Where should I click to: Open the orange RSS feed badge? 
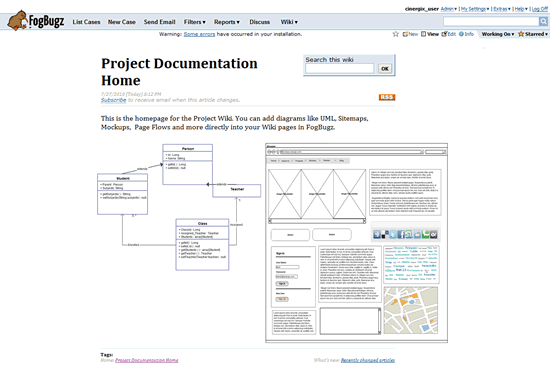pos(387,97)
